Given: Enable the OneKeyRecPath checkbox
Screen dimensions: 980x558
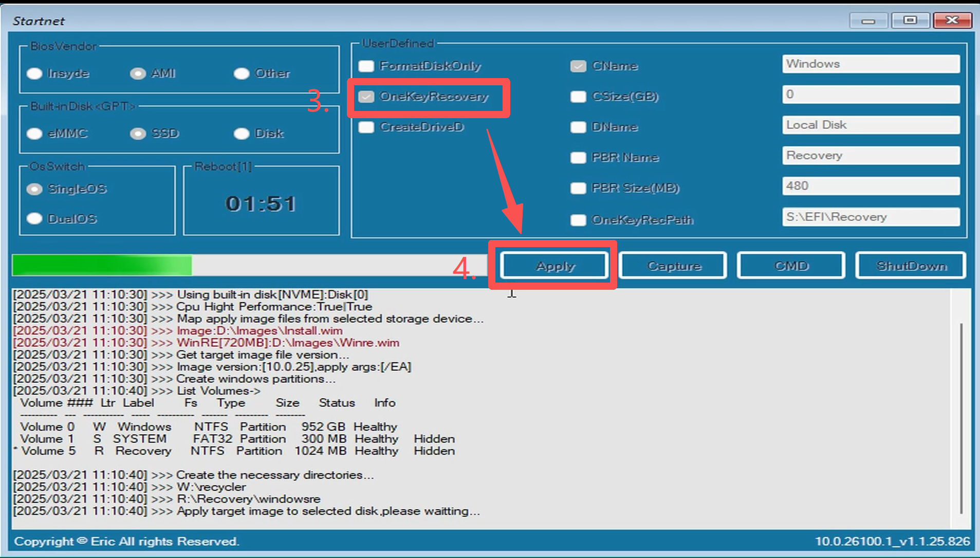Looking at the screenshot, I should (x=578, y=220).
